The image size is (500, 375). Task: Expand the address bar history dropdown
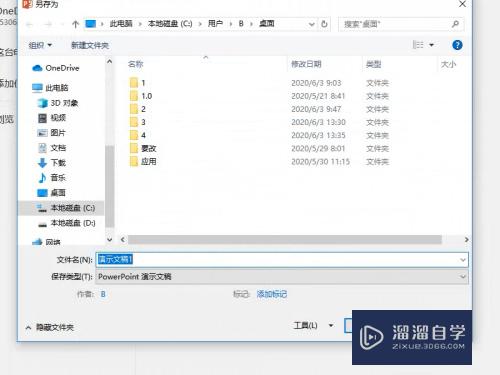(311, 24)
